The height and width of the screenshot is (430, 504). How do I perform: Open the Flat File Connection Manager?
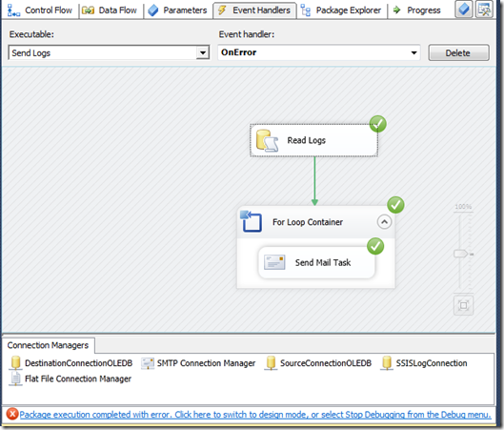click(71, 379)
